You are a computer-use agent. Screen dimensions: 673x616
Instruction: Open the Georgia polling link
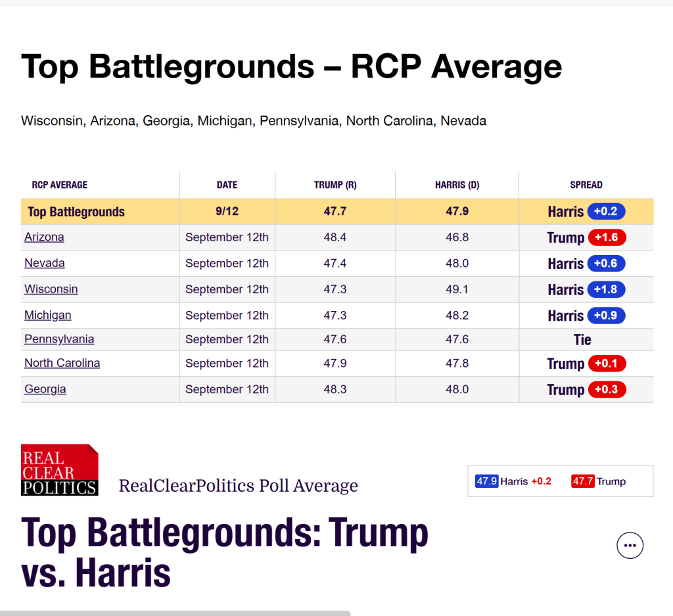coord(45,389)
